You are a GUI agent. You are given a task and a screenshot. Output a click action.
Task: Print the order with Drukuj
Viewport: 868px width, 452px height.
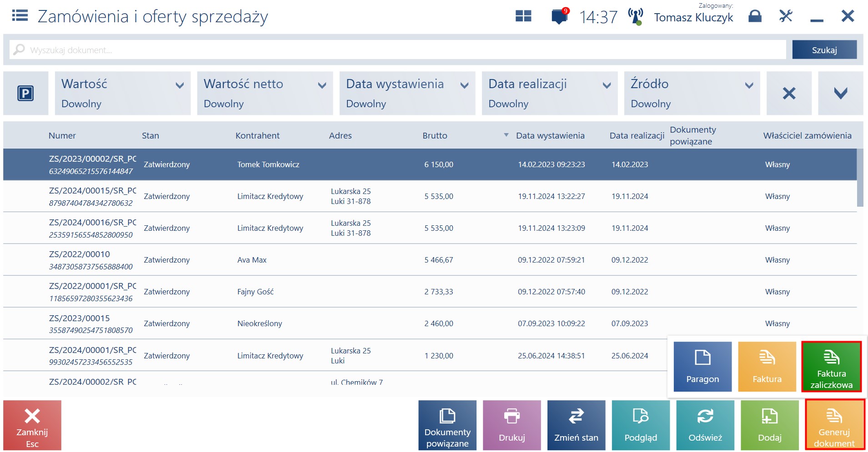coord(512,425)
